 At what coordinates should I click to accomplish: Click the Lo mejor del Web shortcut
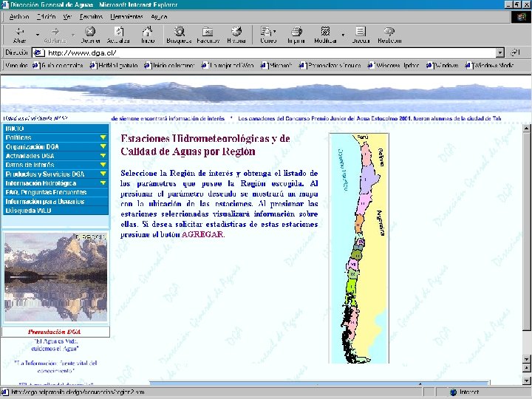[x=228, y=65]
